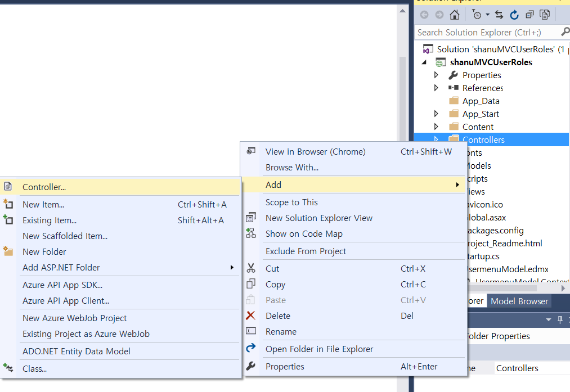Click the Forward arrow in Solution Explorer toolbar
Screen dimensions: 570x392
[439, 15]
